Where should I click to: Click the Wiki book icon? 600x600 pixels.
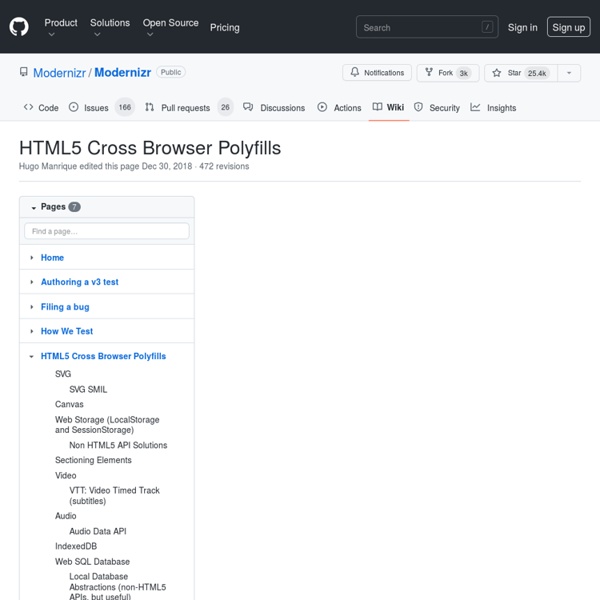(377, 107)
